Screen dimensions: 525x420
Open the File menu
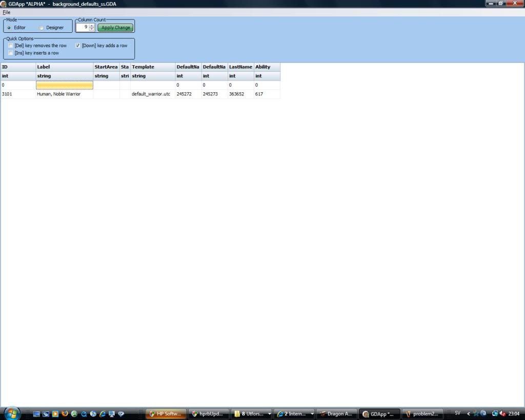point(6,12)
